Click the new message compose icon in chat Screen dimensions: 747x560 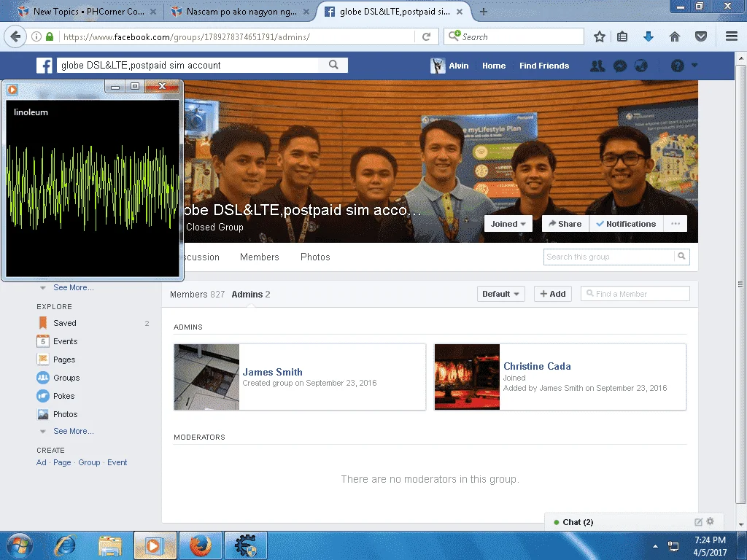[698, 522]
